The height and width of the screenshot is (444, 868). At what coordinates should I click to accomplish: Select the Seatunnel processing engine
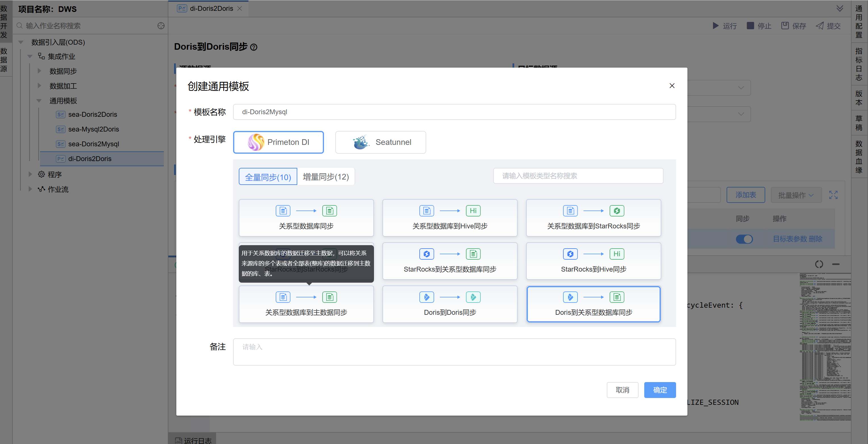click(x=380, y=142)
